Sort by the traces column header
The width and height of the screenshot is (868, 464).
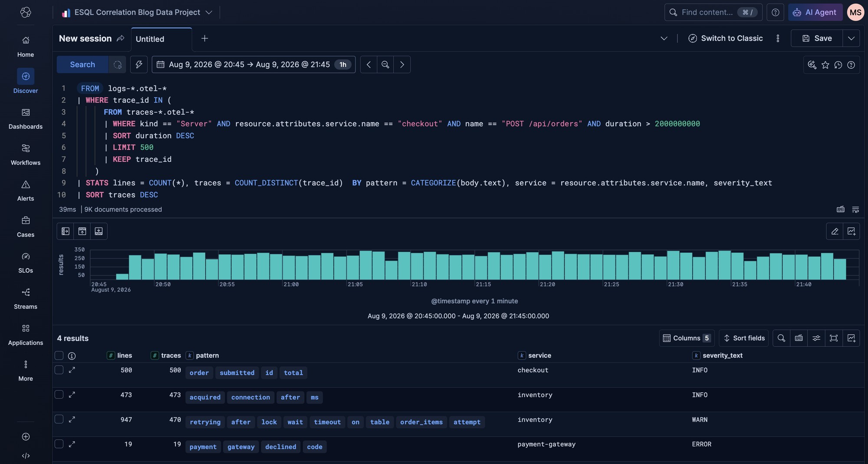tap(166, 355)
